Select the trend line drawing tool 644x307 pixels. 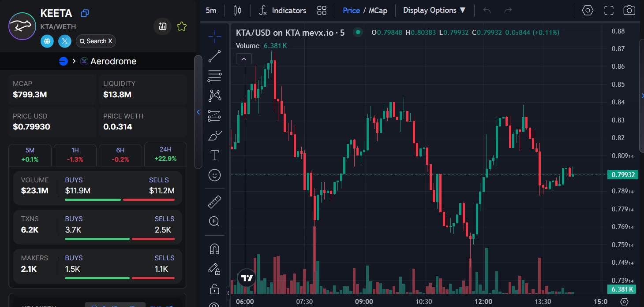(x=215, y=56)
